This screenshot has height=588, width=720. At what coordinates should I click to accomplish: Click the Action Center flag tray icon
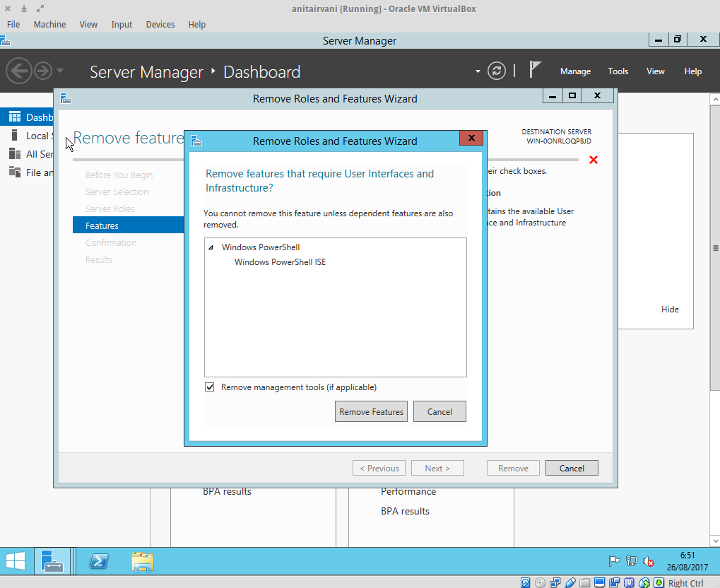614,561
